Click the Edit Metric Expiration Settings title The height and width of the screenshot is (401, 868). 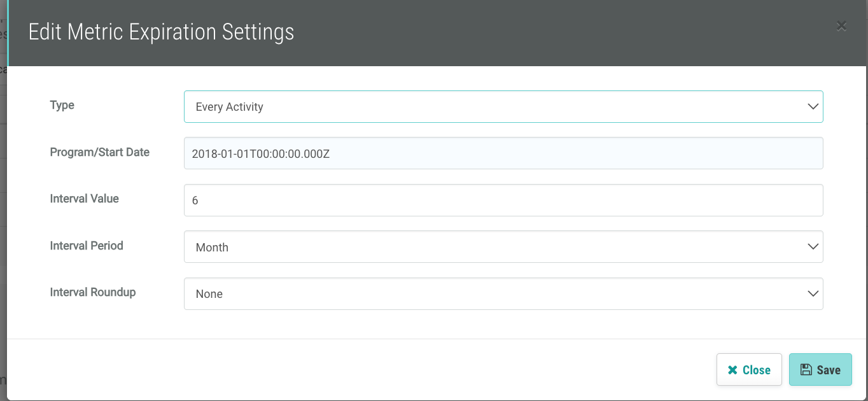pos(162,32)
